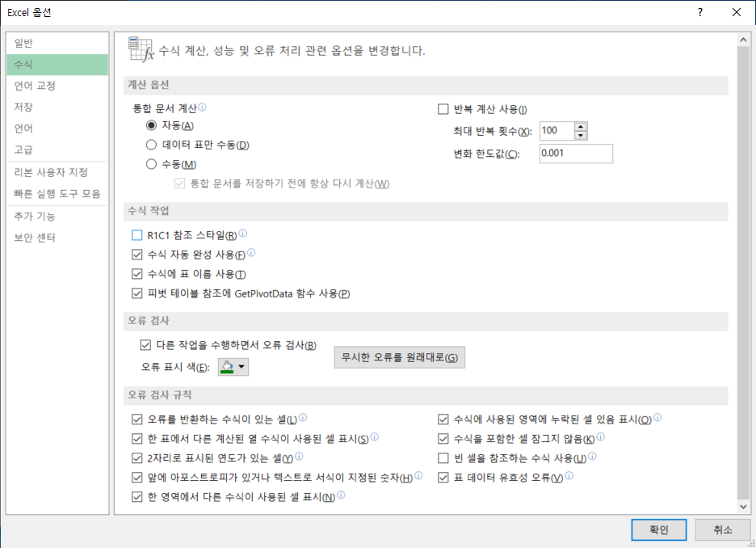Click 무시한 오류를 원래대로 button
756x548 pixels.
point(400,357)
